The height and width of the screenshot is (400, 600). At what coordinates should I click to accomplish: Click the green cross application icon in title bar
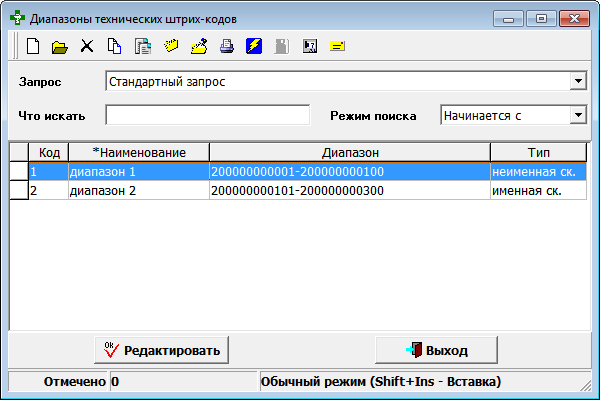coord(17,18)
